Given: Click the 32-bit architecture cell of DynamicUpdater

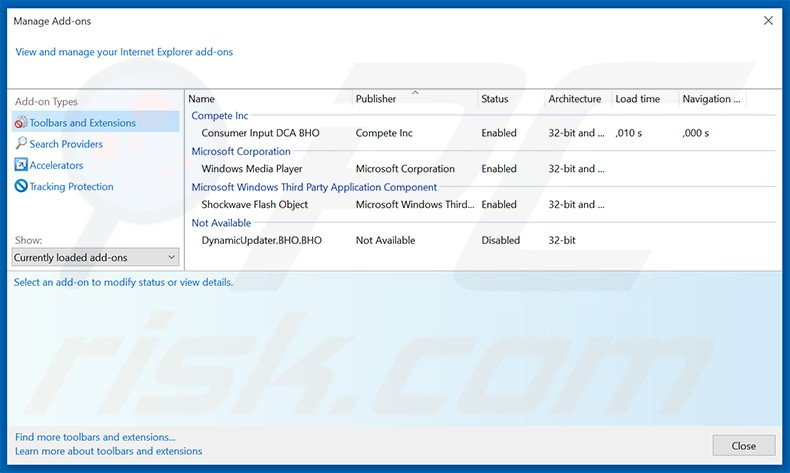Looking at the screenshot, I should point(562,240).
